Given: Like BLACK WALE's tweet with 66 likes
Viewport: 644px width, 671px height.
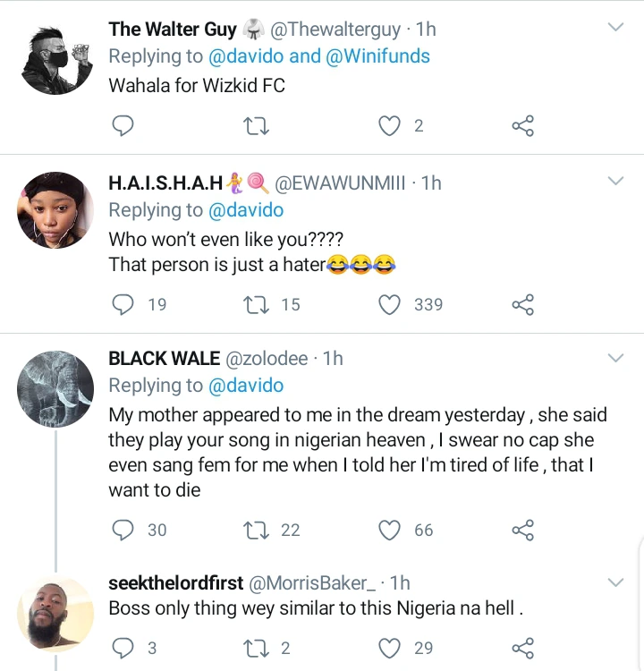Looking at the screenshot, I should [x=389, y=531].
